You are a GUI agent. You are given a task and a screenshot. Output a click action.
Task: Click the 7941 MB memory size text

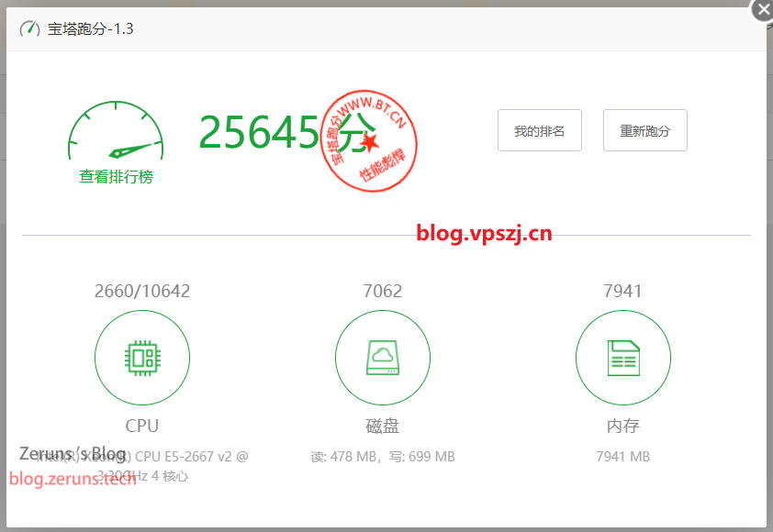623,456
